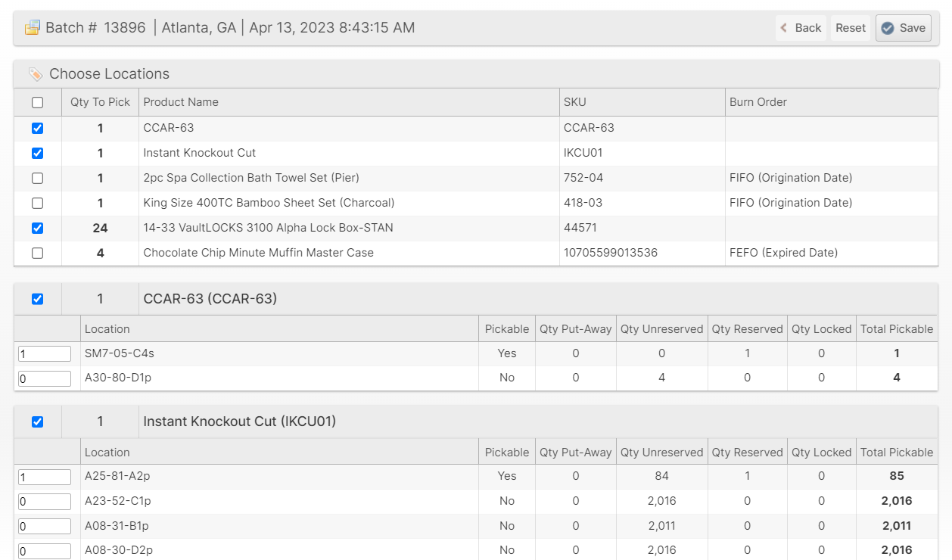Click the Burn Order column header
952x560 pixels.
758,102
